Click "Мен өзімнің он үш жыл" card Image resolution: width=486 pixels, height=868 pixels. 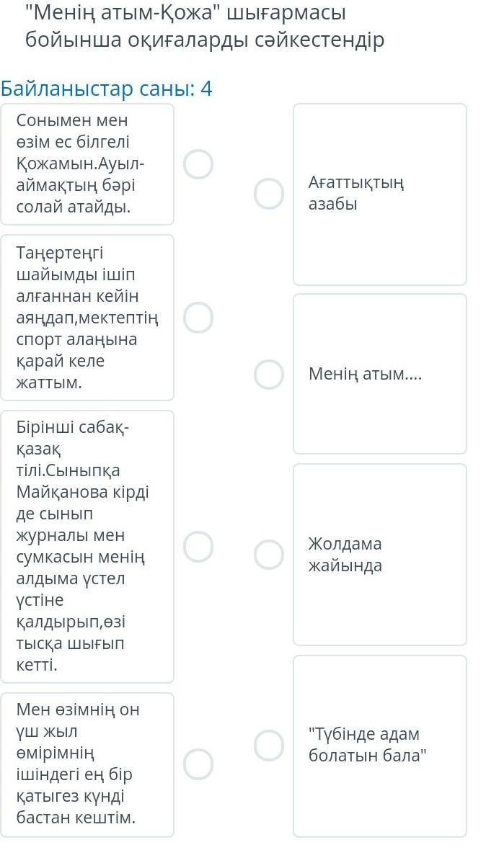[87, 764]
